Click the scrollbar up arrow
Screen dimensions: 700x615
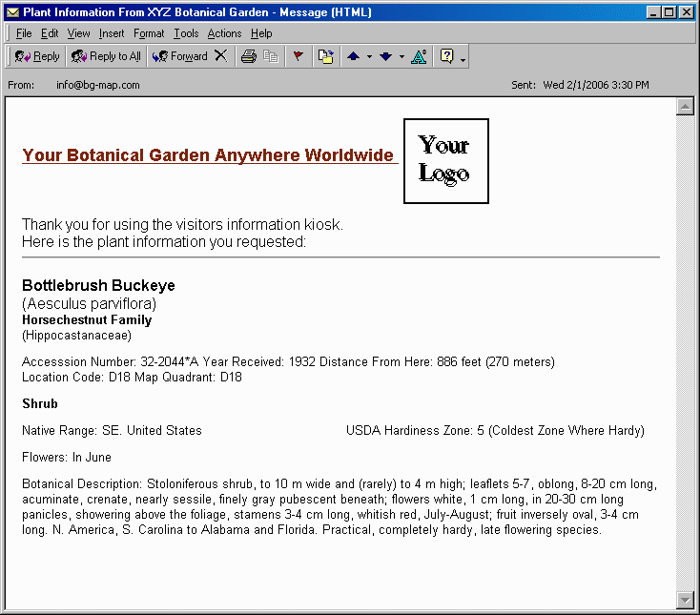(685, 107)
